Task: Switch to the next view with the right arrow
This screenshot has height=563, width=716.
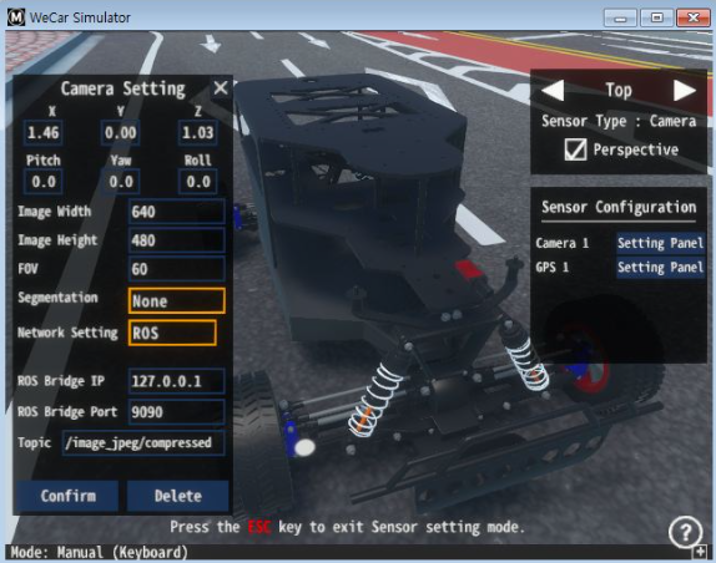Action: point(684,90)
